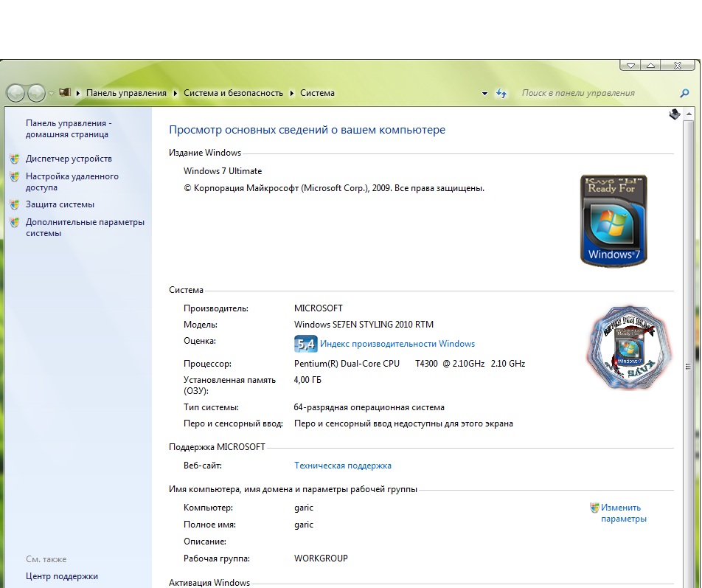Click the garic value in Полное имя row
This screenshot has height=588, width=702.
click(304, 525)
